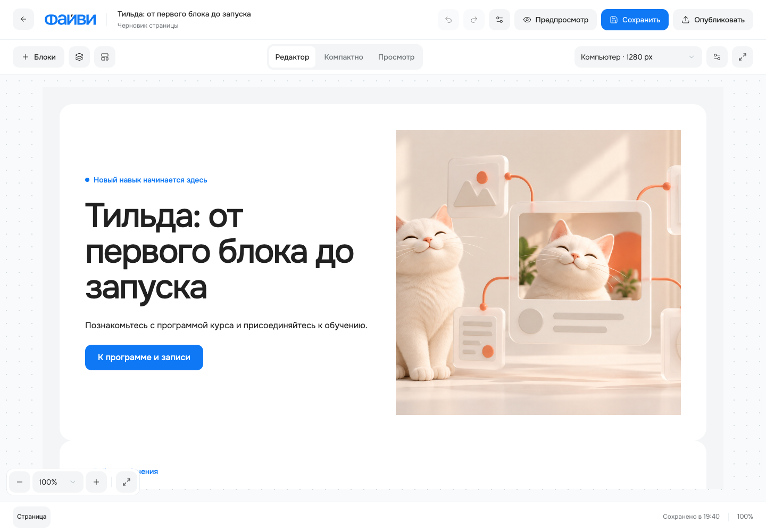This screenshot has height=532, width=766.
Task: Click the Сохранено в 19:40 status text
Action: [x=691, y=517]
